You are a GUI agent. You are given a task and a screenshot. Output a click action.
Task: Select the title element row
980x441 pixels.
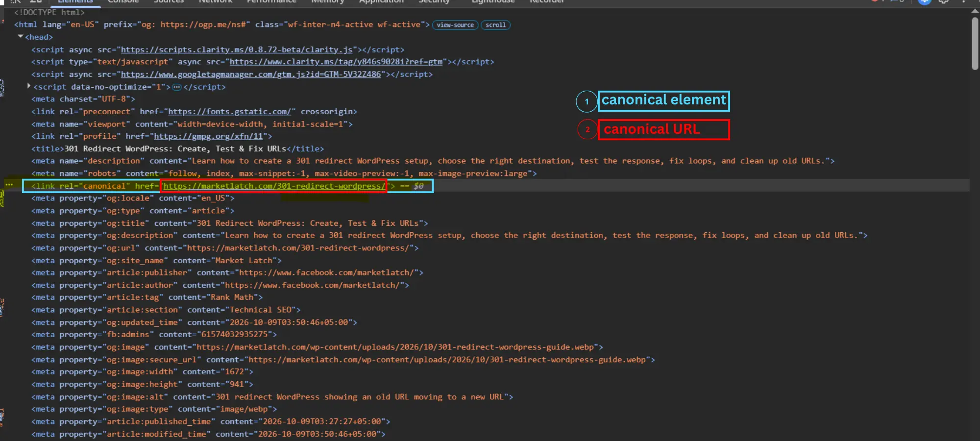(177, 148)
